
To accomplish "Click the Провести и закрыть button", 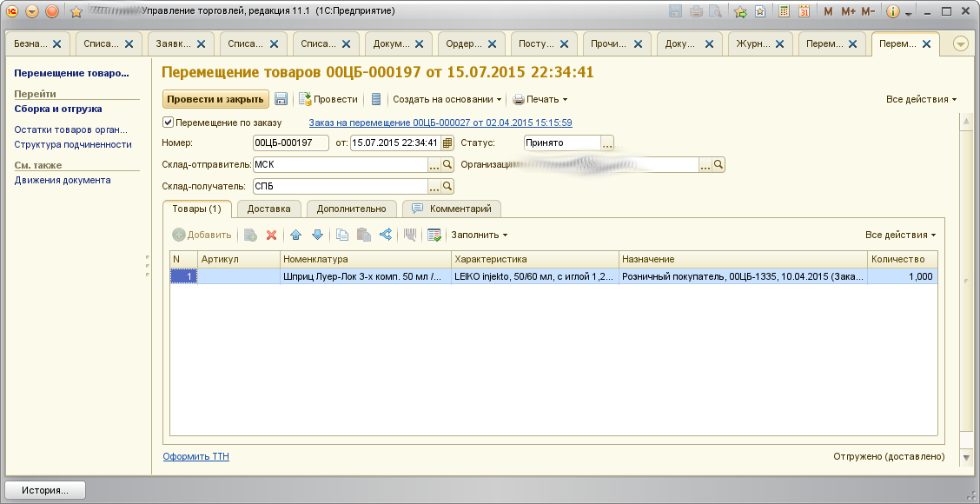I will 215,99.
